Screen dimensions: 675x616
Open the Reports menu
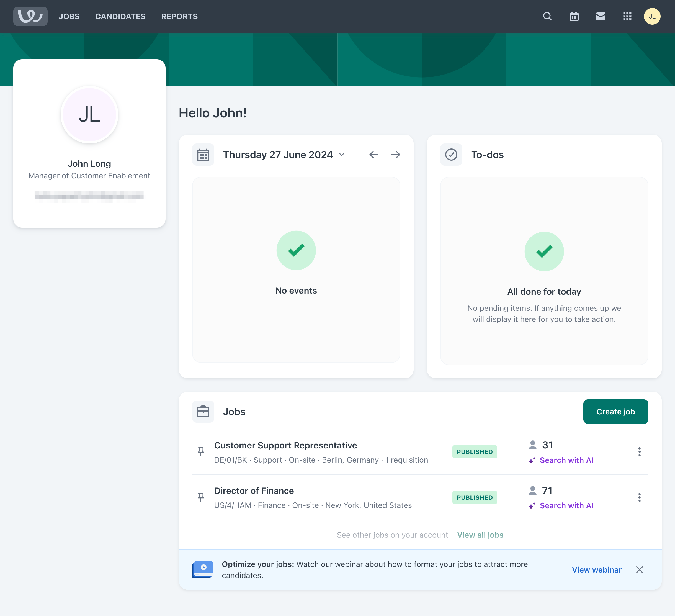click(x=179, y=16)
